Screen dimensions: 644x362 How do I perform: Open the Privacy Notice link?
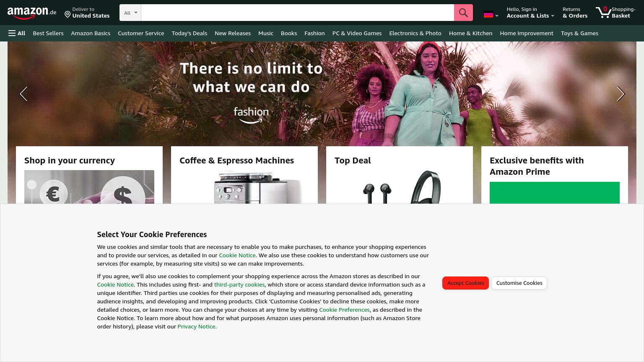coord(196,326)
